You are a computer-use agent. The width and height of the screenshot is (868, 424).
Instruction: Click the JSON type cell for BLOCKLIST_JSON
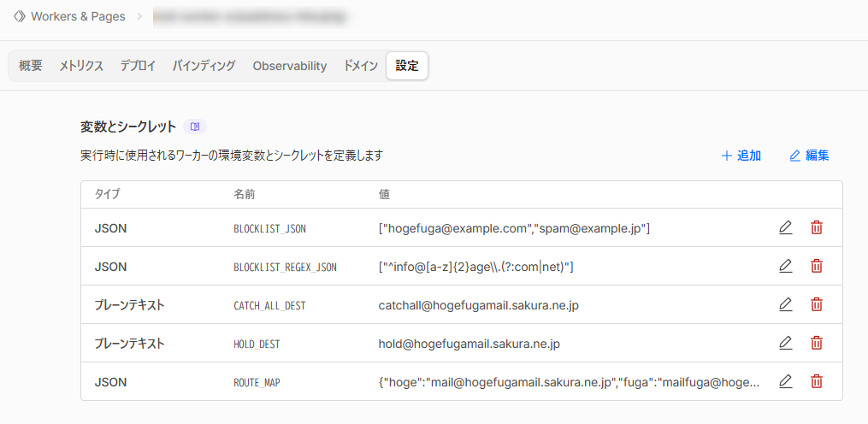tap(110, 228)
